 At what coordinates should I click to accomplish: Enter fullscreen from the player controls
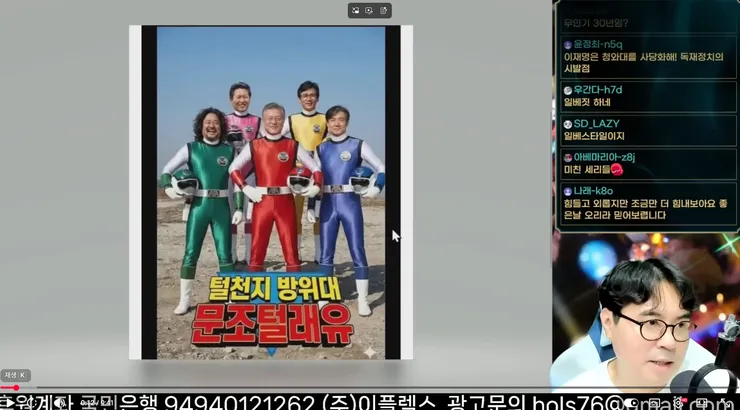coord(727,403)
